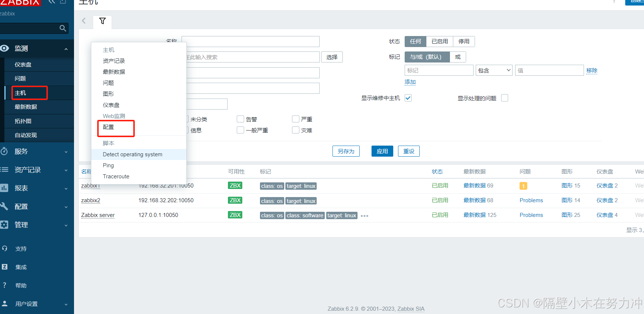Click the Add (添加) tag link
Viewport: 644px width, 314px height.
410,82
